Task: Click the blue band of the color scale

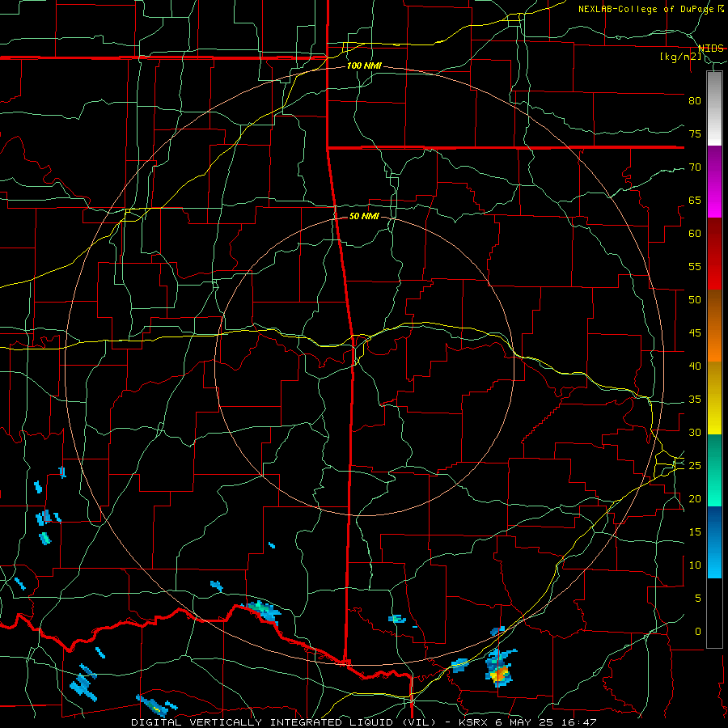Action: pos(714,542)
